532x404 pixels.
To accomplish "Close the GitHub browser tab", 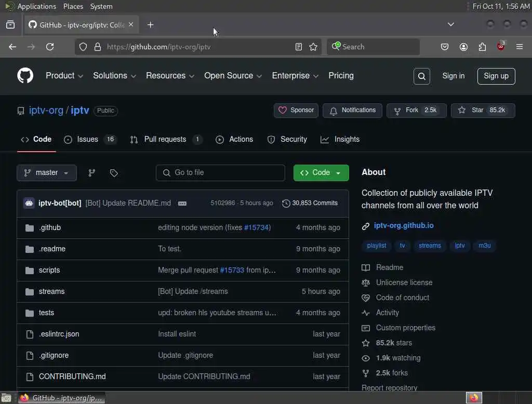I will 131,24.
